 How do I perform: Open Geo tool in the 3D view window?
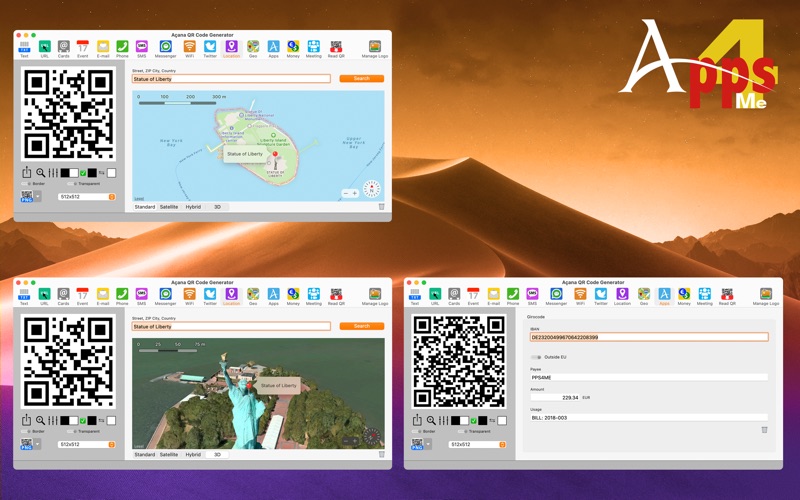click(x=253, y=296)
